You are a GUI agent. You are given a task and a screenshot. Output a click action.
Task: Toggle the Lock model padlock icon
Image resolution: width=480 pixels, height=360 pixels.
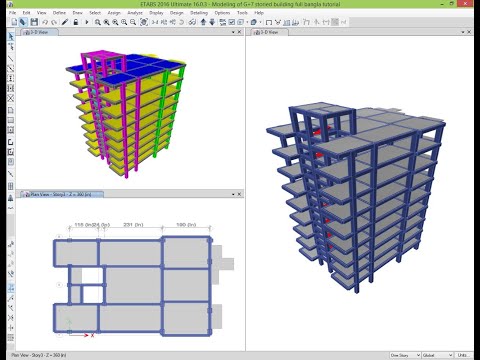point(76,22)
